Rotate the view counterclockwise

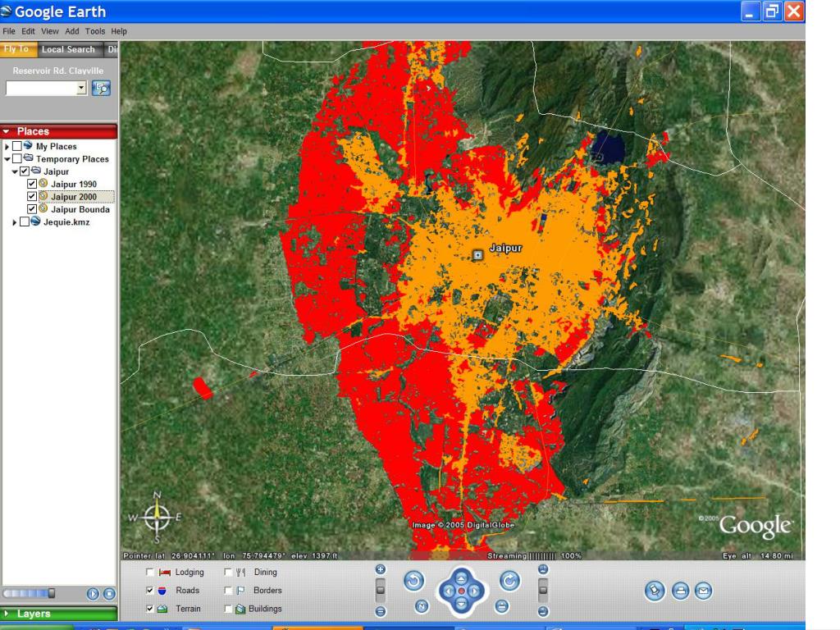pyautogui.click(x=413, y=581)
